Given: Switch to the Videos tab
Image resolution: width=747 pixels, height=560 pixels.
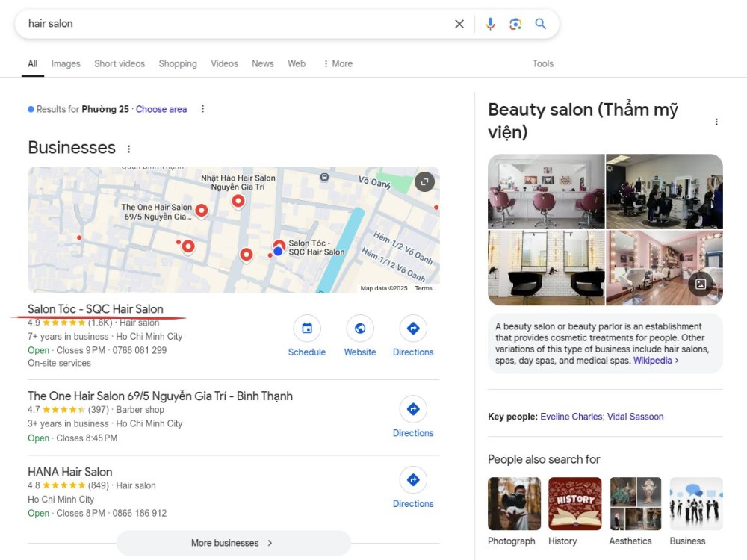Looking at the screenshot, I should 224,63.
